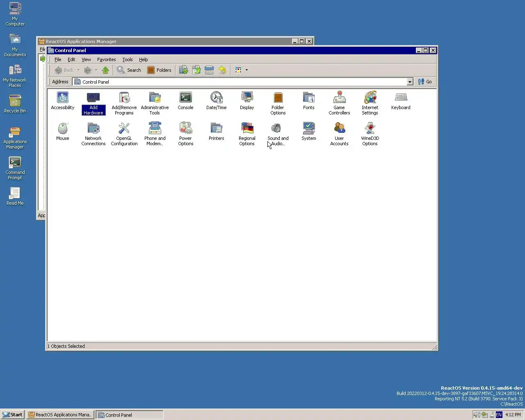Open Regional Options
This screenshot has width=525, height=420.
click(247, 134)
